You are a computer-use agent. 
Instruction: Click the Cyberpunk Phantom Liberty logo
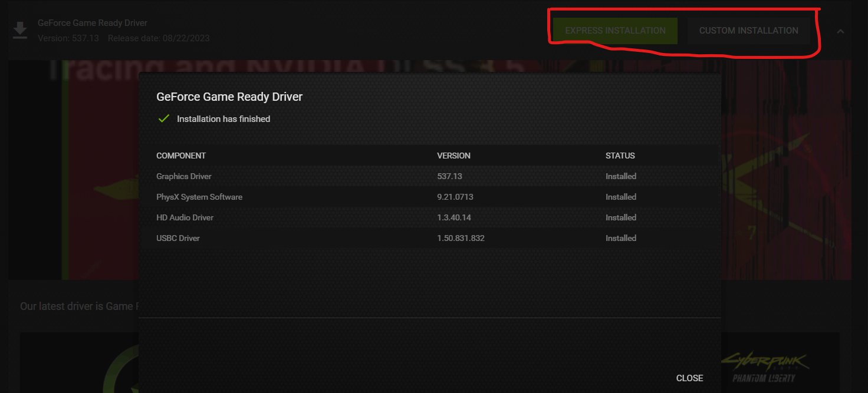click(x=764, y=368)
